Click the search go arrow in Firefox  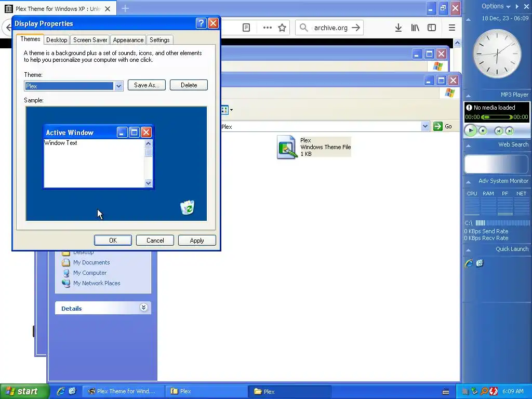(x=356, y=28)
